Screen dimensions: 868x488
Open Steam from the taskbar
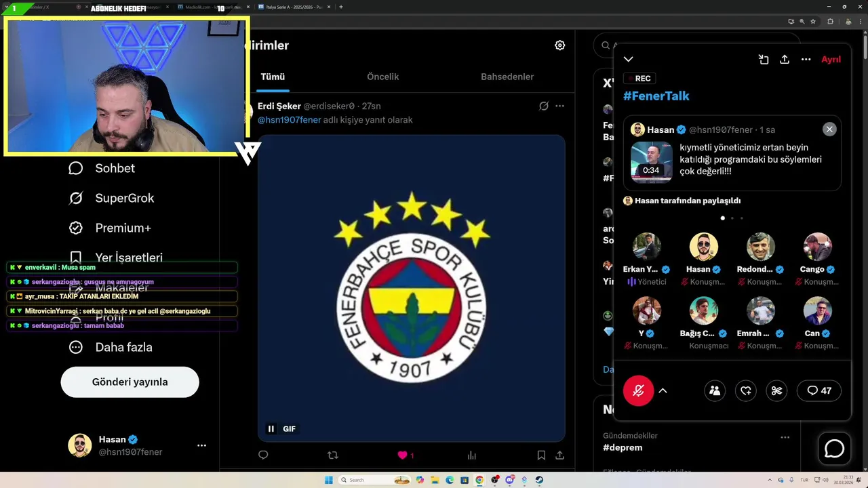pyautogui.click(x=539, y=480)
